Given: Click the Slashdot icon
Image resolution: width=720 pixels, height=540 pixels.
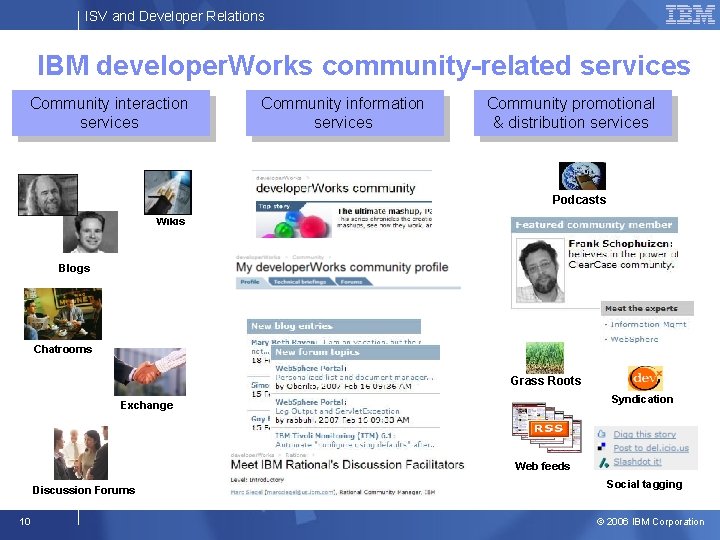Looking at the screenshot, I should pyautogui.click(x=603, y=462).
